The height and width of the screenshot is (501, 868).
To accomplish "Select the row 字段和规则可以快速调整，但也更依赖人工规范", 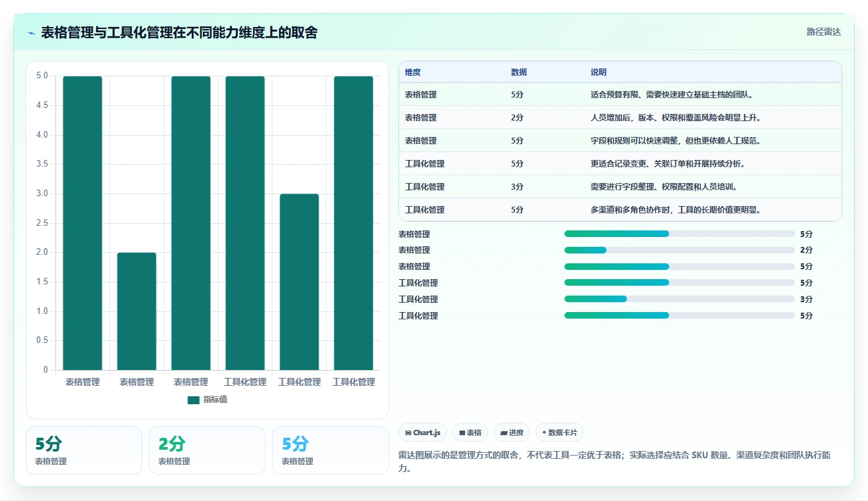I will pos(620,141).
